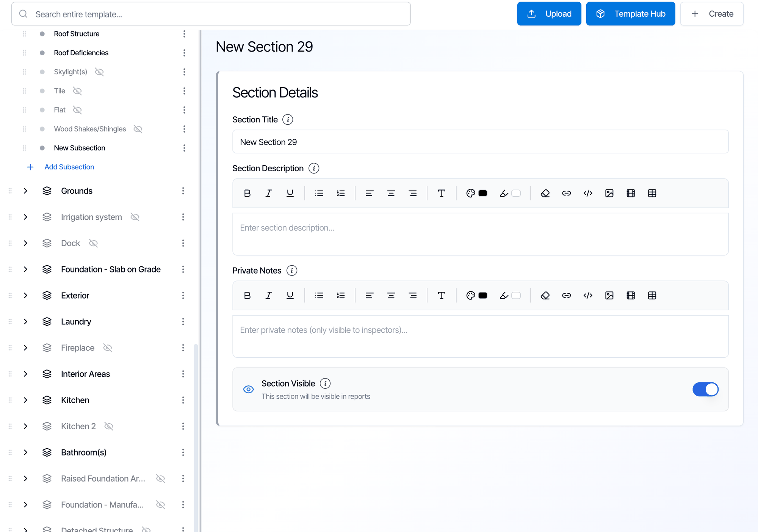Open highlight color swatch in Section Description
This screenshot has height=532, width=758.
click(516, 193)
